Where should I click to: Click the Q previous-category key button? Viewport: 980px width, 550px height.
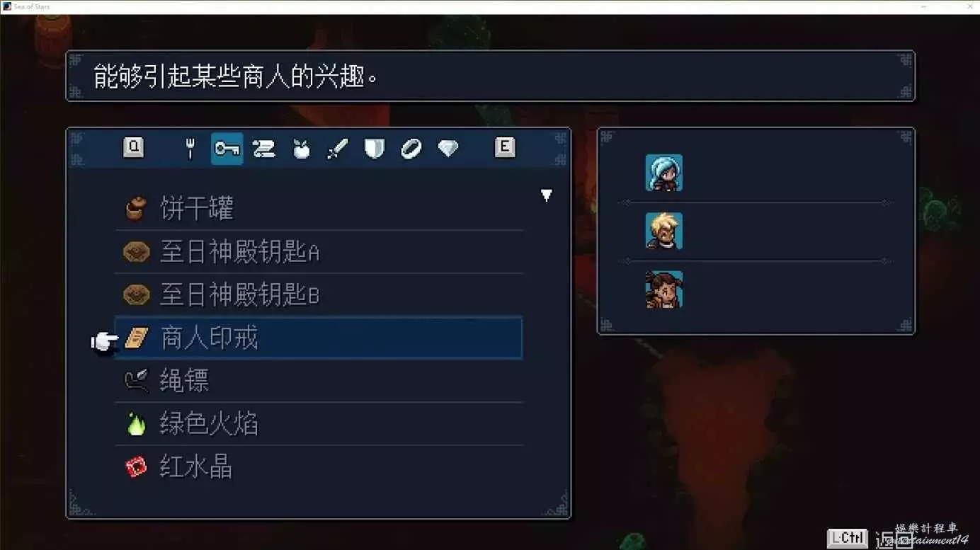coord(133,147)
